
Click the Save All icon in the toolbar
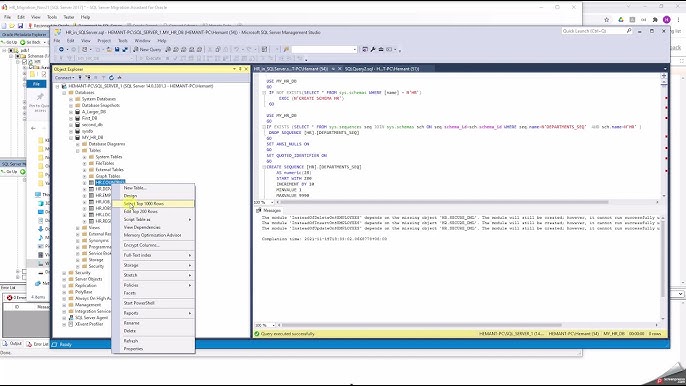pyautogui.click(x=124, y=49)
